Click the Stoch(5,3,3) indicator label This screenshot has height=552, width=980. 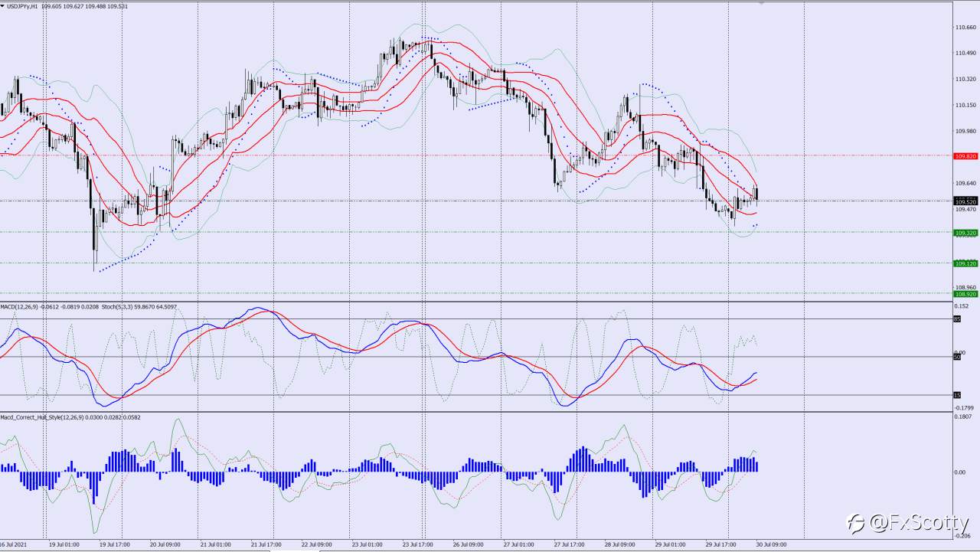(116, 306)
